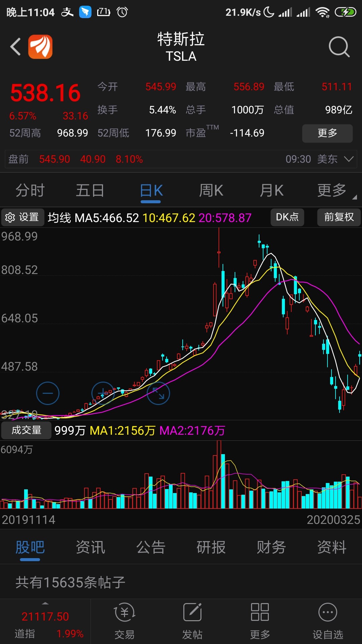Tap 总手 1000万 volume value
This screenshot has height=644, width=362.
248,110
